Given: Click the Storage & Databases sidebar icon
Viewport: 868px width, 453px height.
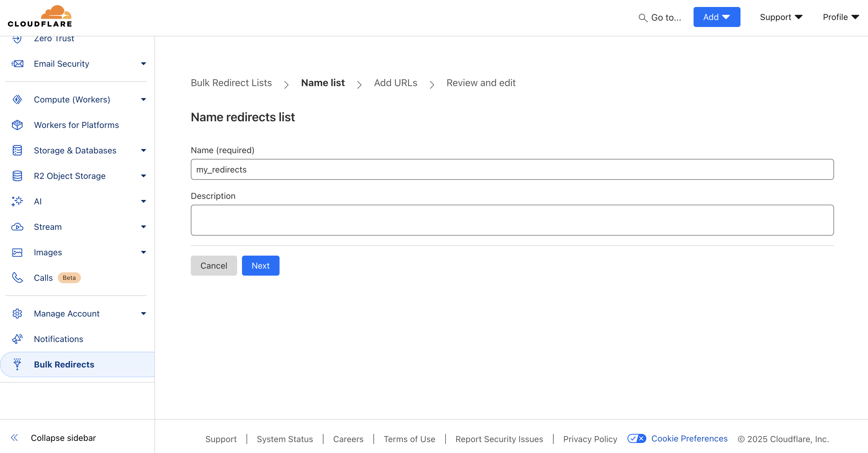Looking at the screenshot, I should coord(17,150).
